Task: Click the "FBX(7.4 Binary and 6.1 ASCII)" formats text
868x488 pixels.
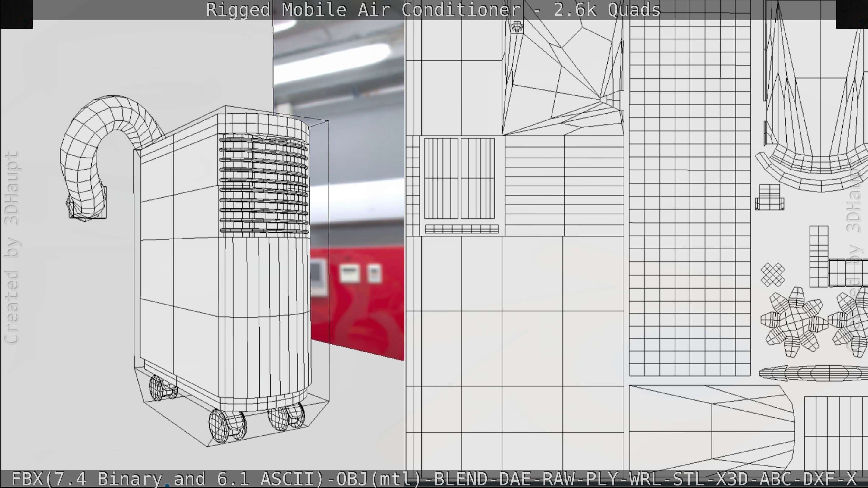Action: click(x=168, y=479)
